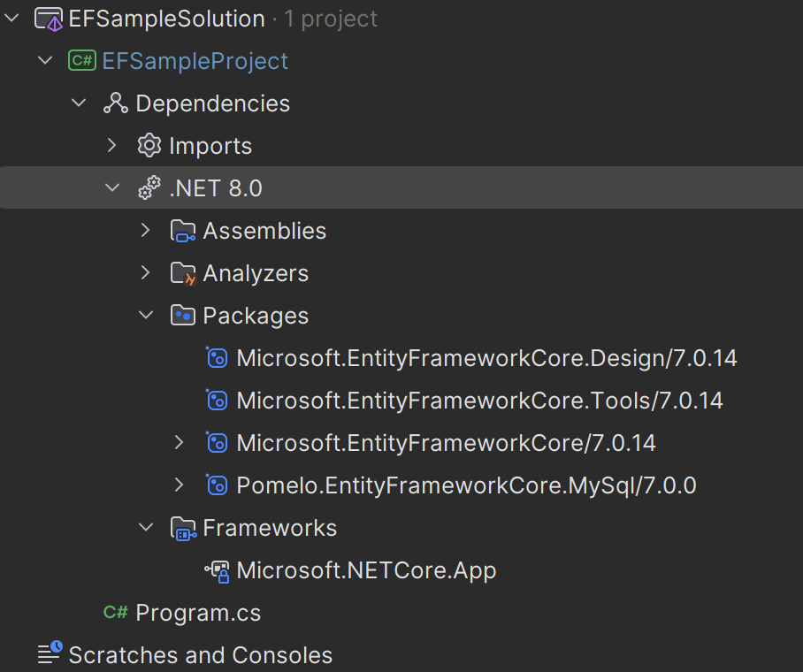The image size is (803, 672).
Task: Select EFSampleSolution label
Action: 167,19
